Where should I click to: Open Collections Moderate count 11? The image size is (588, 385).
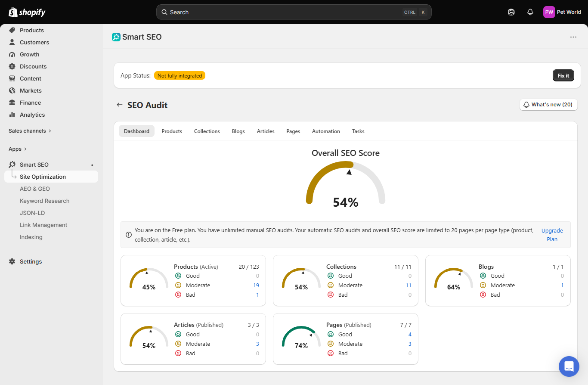[x=409, y=286]
